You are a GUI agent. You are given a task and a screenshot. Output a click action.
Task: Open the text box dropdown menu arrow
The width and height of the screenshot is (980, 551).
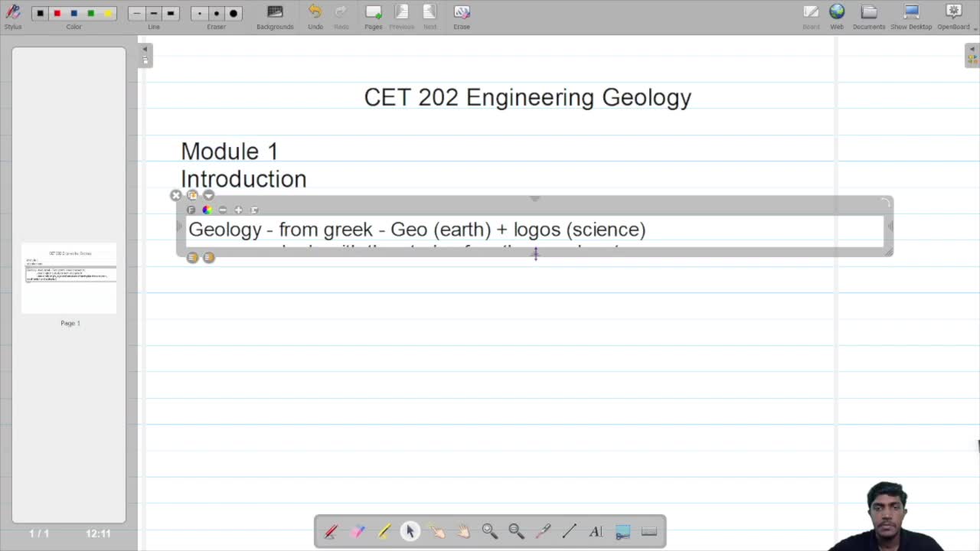click(x=208, y=196)
